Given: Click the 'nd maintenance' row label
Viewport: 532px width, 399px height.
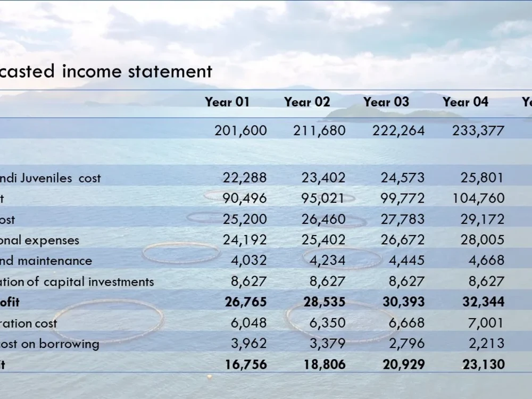Looking at the screenshot, I should pyautogui.click(x=46, y=261).
